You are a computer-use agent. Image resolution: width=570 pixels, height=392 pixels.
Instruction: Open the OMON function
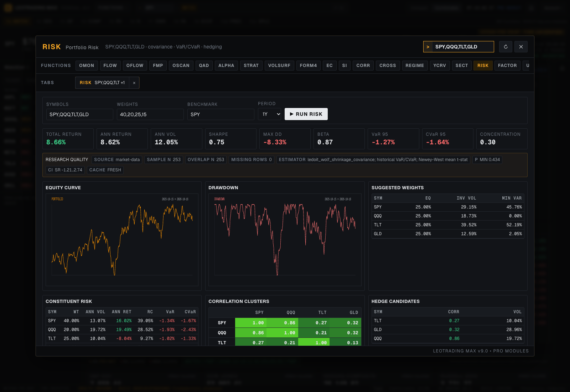pyautogui.click(x=87, y=66)
